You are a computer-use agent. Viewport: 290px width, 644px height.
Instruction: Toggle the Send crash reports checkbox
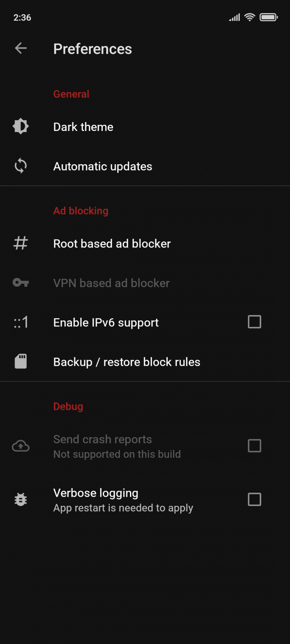click(x=254, y=446)
